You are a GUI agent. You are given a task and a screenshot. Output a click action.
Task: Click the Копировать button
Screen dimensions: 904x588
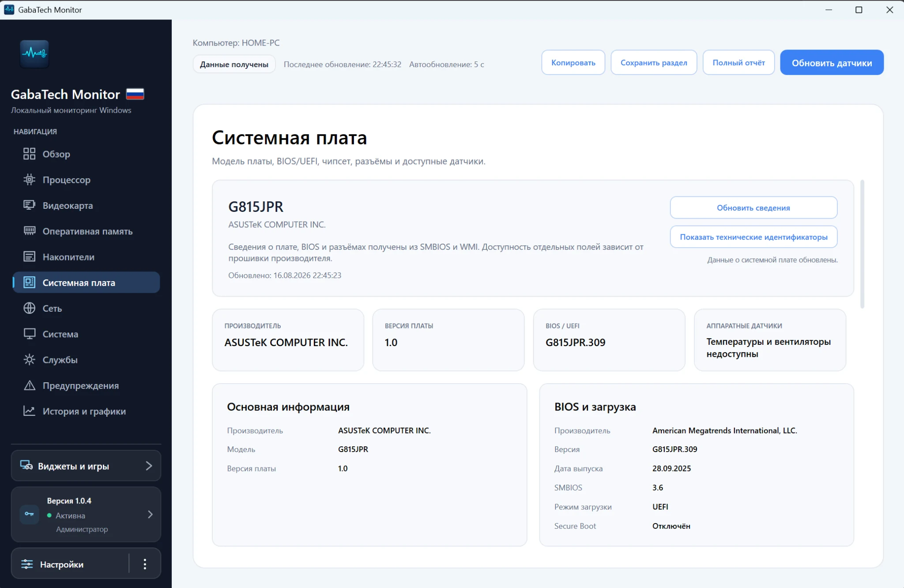[573, 62]
